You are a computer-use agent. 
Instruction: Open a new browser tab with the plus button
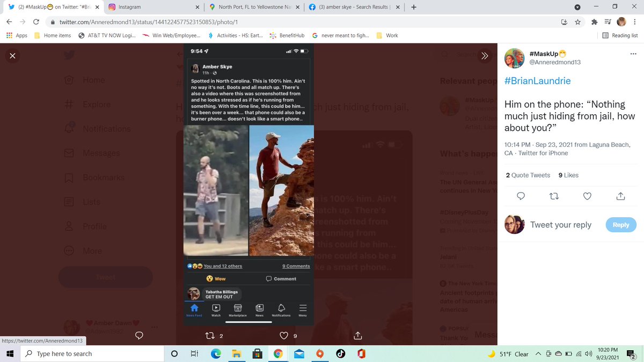click(x=413, y=7)
